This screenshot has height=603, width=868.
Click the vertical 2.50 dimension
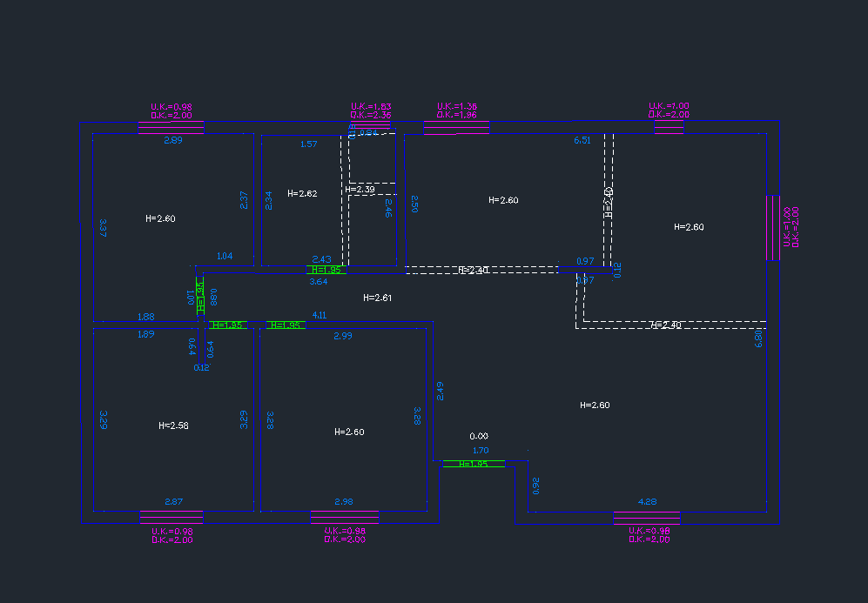414,204
